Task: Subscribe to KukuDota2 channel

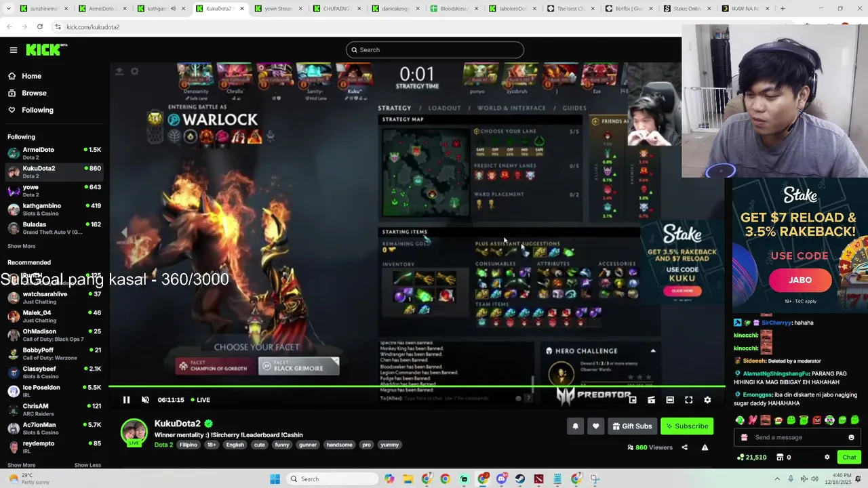Action: pyautogui.click(x=687, y=426)
